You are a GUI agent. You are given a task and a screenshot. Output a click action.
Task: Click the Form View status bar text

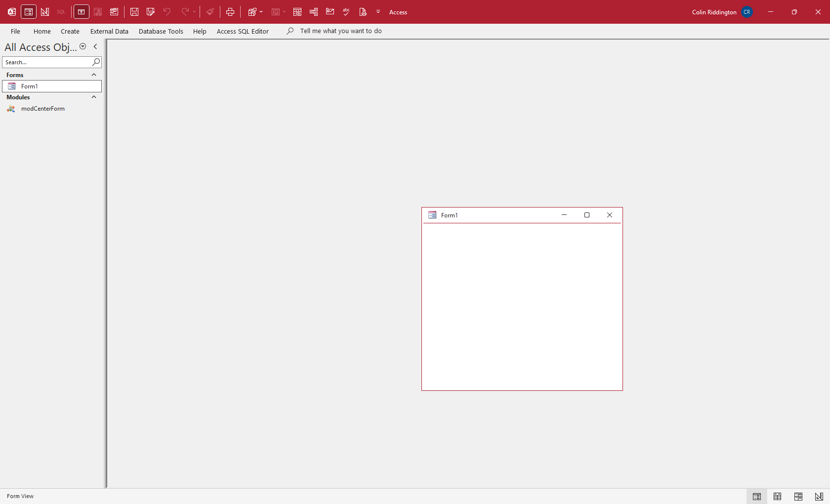(20, 497)
